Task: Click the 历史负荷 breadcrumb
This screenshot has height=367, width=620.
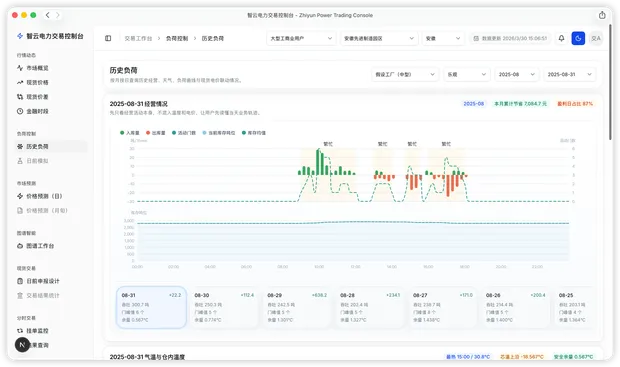Action: pyautogui.click(x=213, y=38)
